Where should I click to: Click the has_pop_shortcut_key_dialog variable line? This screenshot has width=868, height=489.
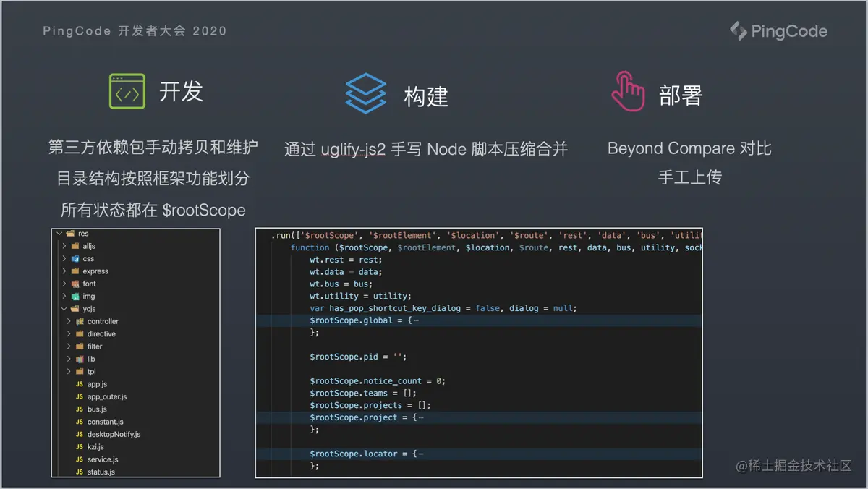point(443,308)
